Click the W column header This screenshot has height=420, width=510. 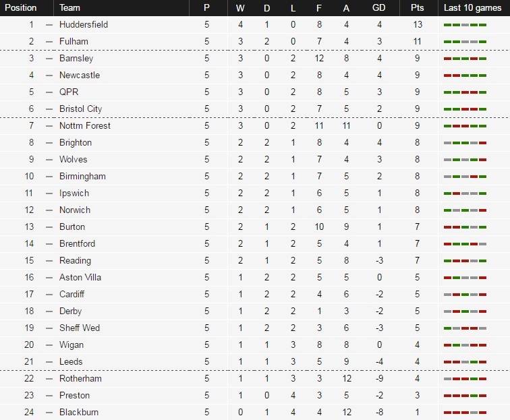[x=240, y=8]
